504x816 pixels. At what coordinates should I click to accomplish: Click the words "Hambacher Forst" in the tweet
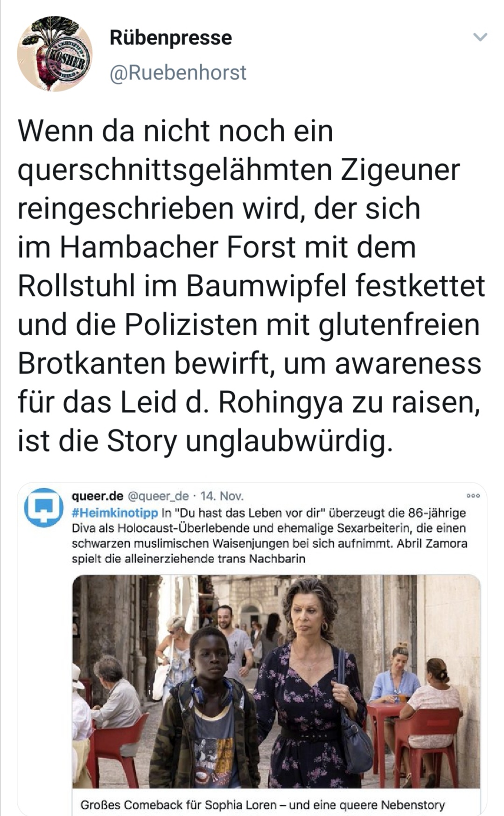pyautogui.click(x=178, y=247)
